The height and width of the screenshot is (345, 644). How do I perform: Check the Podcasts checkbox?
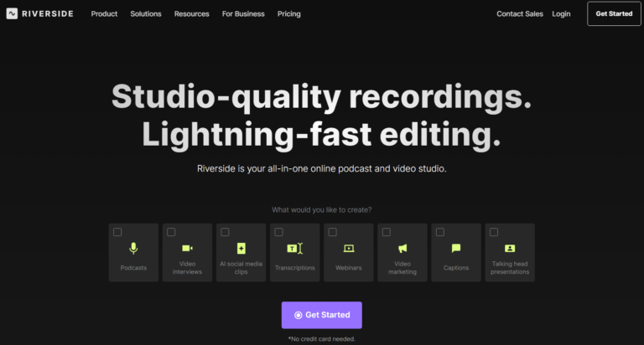pos(117,232)
